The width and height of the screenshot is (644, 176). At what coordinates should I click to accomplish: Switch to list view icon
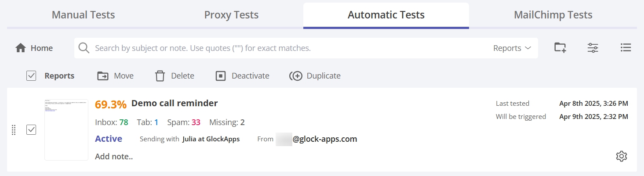tap(626, 48)
